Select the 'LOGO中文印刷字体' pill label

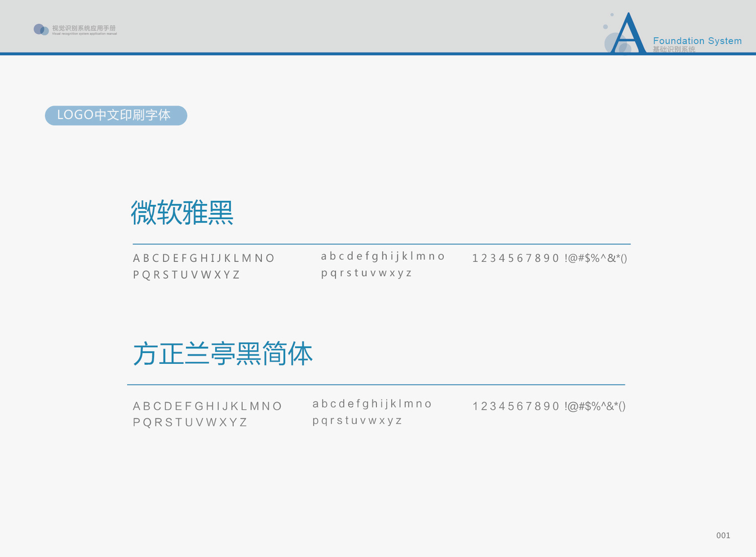pos(116,115)
